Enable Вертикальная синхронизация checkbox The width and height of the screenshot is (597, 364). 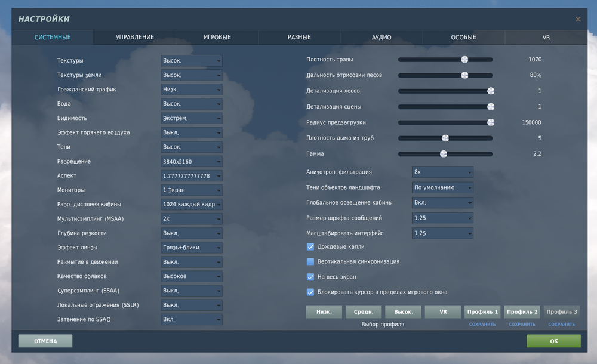(310, 261)
